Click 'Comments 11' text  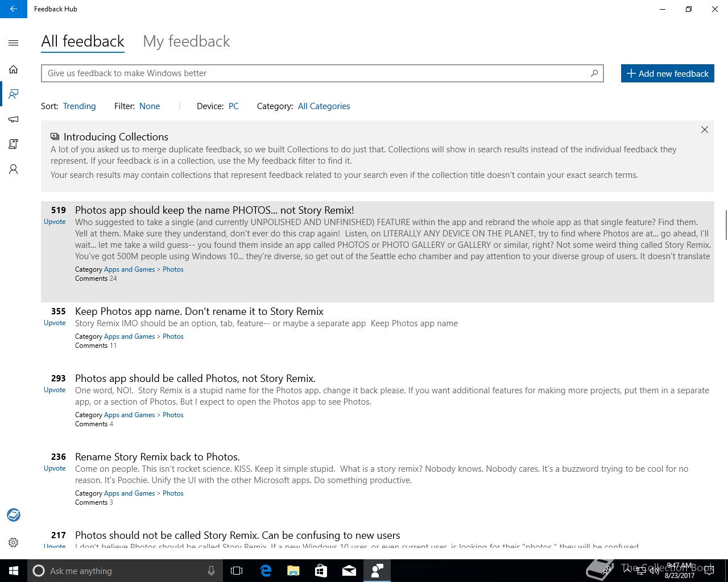tap(96, 346)
